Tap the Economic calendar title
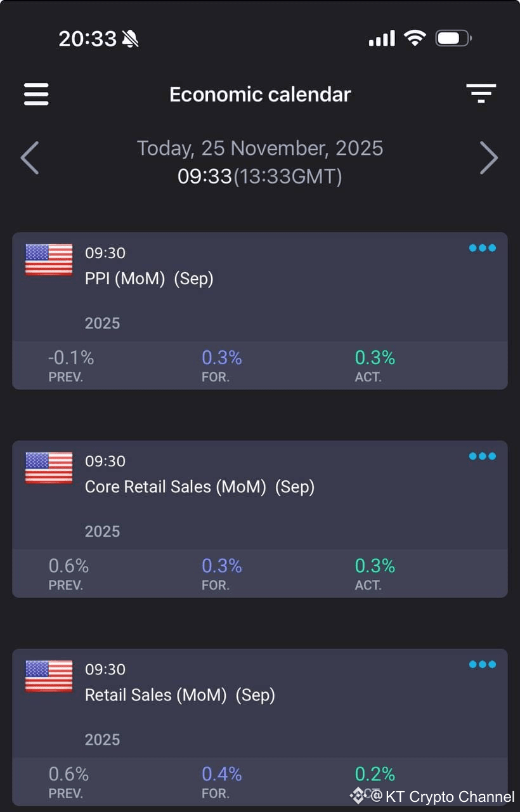Screen dimensions: 520x812 (x=260, y=95)
